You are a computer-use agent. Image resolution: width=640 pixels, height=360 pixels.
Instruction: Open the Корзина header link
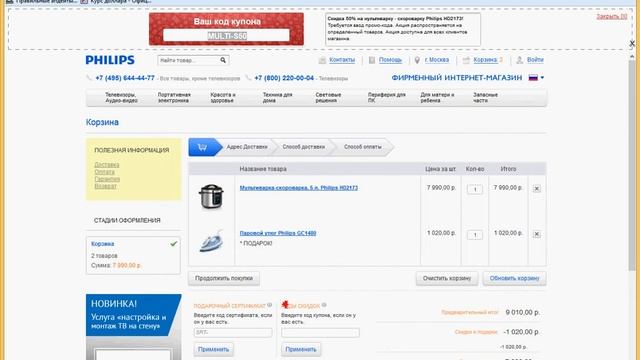click(485, 60)
